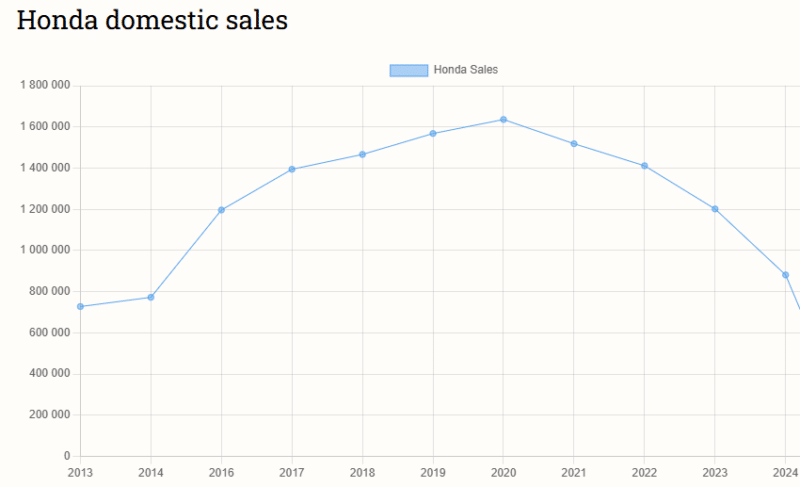The width and height of the screenshot is (800, 487).
Task: Click the 2018 sales data point
Action: [x=362, y=154]
